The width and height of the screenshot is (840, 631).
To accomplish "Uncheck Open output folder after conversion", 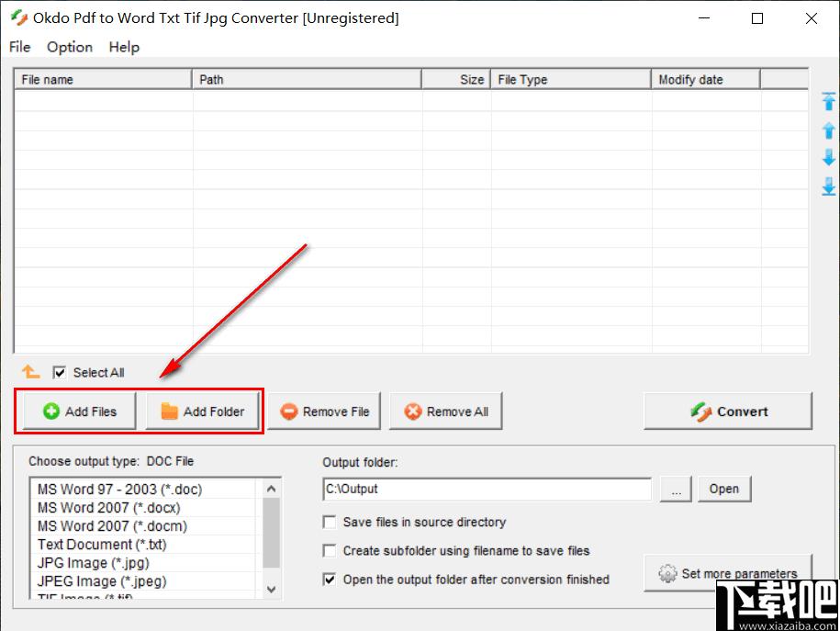I will coord(330,579).
